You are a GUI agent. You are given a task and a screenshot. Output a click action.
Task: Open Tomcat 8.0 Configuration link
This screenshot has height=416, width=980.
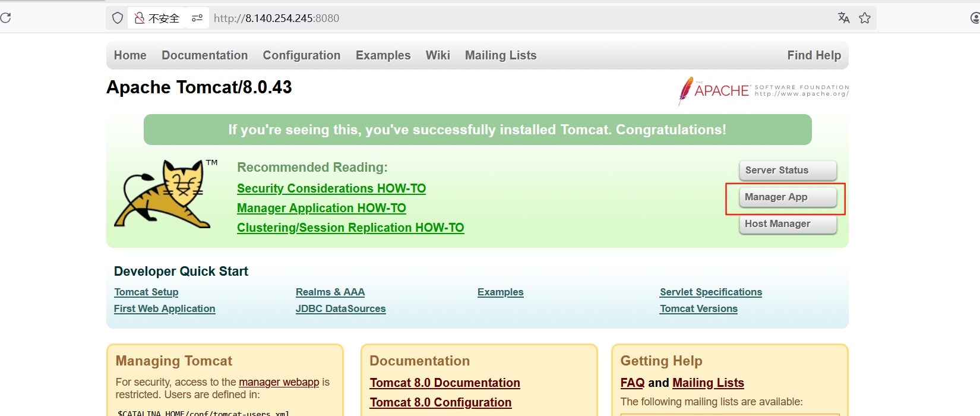pos(441,402)
